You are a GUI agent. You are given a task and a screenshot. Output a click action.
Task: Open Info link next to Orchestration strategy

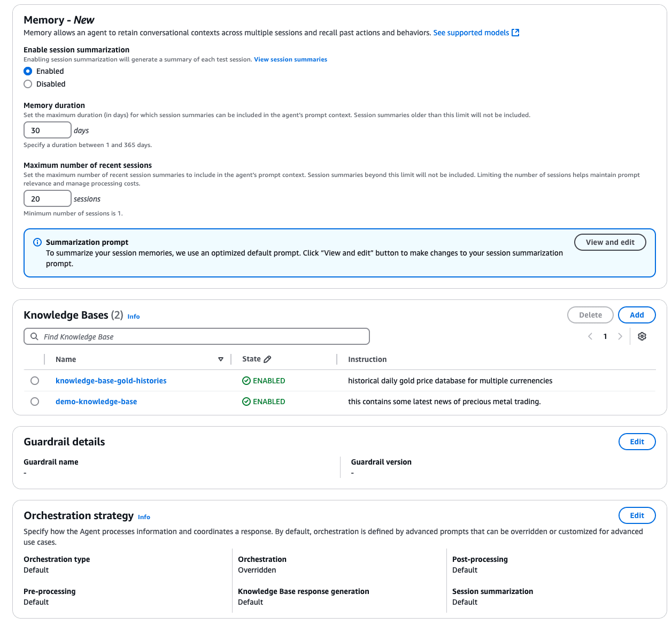point(144,517)
